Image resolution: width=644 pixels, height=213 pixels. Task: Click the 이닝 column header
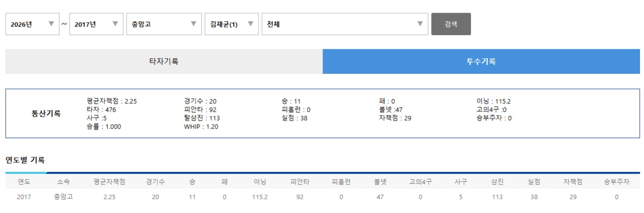260,182
